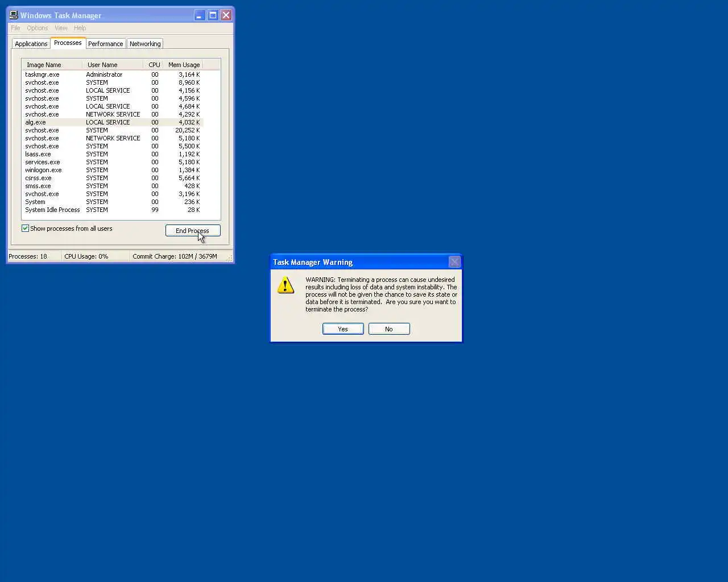Click the Processes: 18 status bar entry
Image resolution: width=728 pixels, height=582 pixels.
(34, 256)
